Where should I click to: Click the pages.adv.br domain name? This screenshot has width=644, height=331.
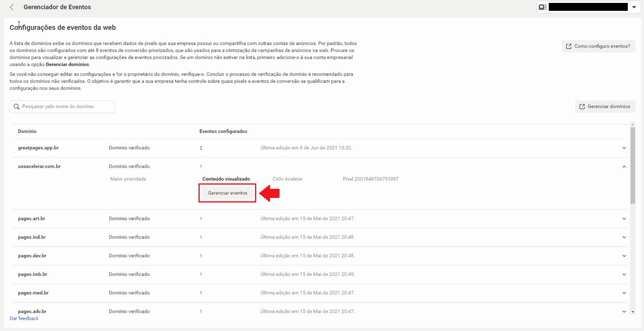pos(32,311)
